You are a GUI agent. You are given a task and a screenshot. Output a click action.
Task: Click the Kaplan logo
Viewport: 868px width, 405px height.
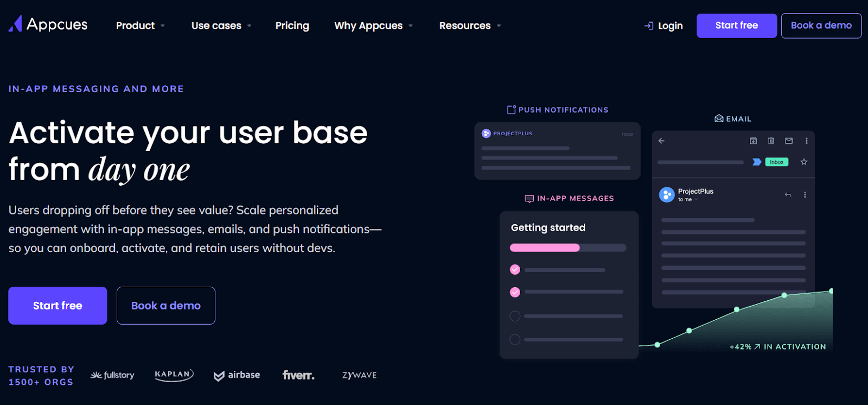pyautogui.click(x=174, y=375)
